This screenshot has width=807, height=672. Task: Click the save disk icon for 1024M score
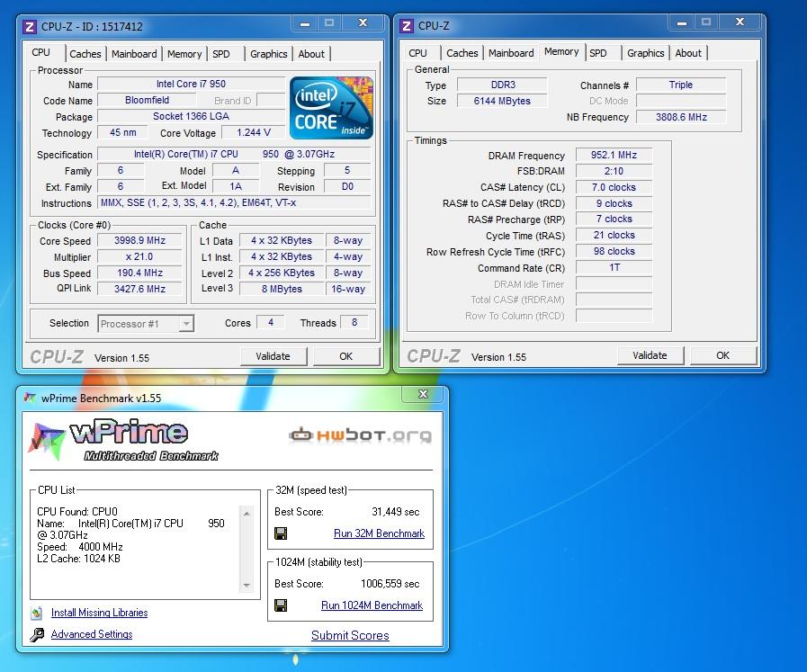(281, 605)
